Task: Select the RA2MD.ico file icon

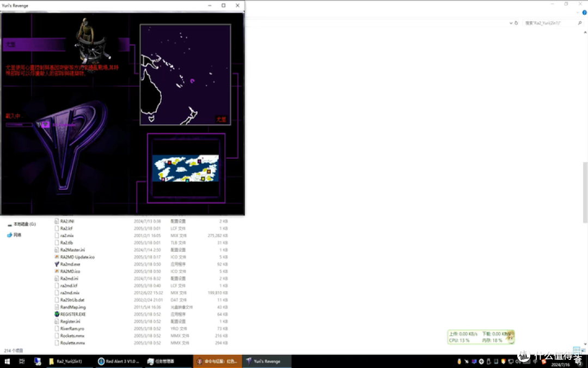Action: (57, 271)
